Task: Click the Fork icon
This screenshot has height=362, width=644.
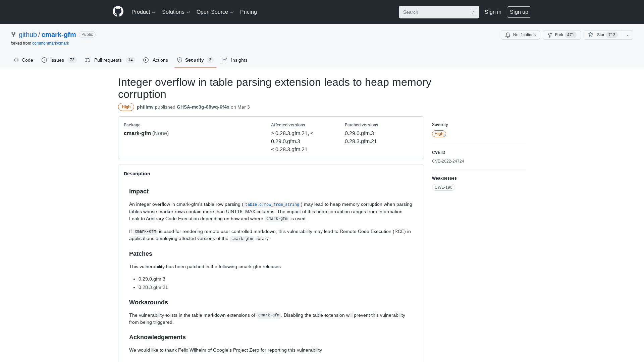Action: click(550, 35)
